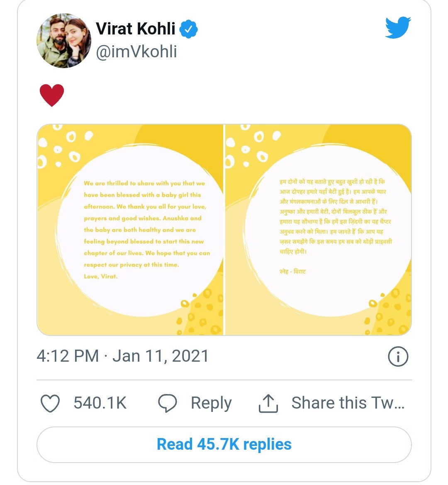Open Virat Kohli's profile picture
This screenshot has height=485, width=448.
coord(64,41)
